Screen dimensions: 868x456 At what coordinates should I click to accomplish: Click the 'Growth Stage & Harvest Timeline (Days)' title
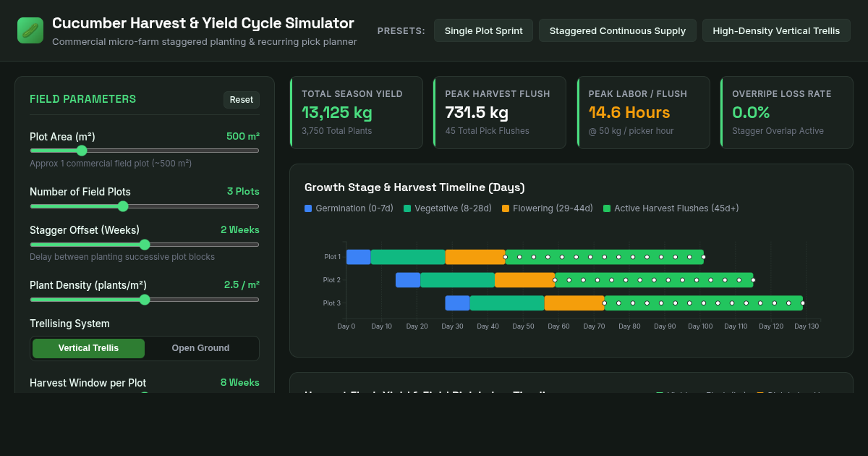[414, 187]
